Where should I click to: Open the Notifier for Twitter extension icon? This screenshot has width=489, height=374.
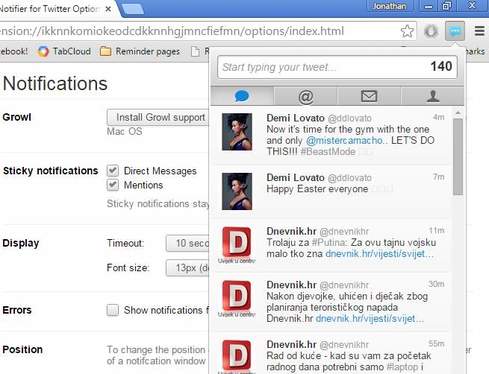point(455,31)
